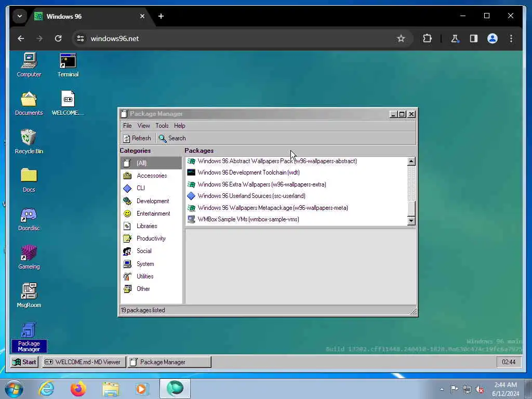Open the Windows 7 Start orb

(14, 389)
